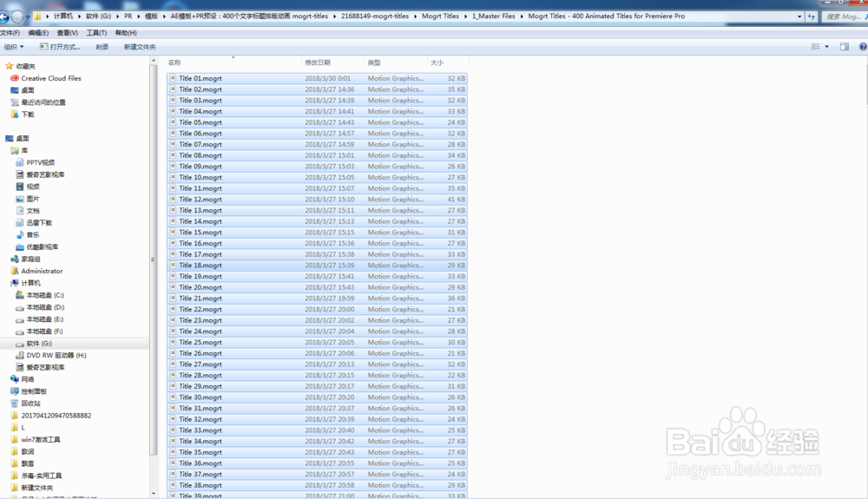Open the recent locations dropdown arrow
Viewport: 868px width, 499px height.
(29, 17)
